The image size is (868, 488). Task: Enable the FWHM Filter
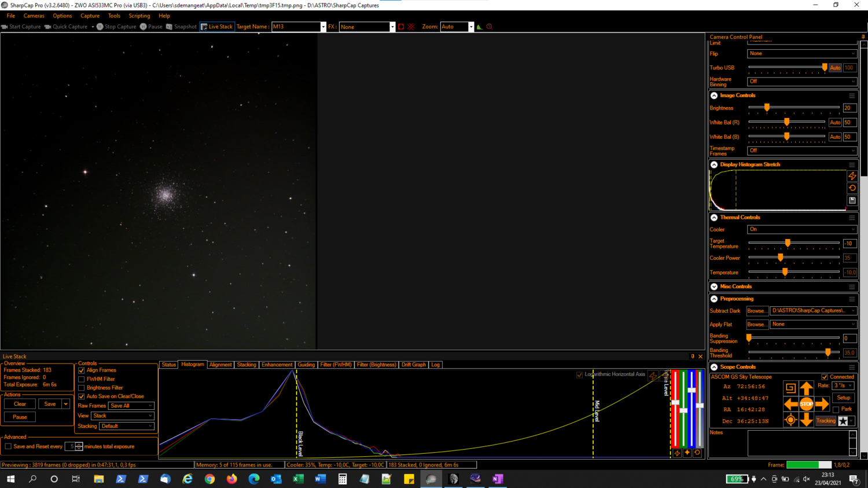81,379
